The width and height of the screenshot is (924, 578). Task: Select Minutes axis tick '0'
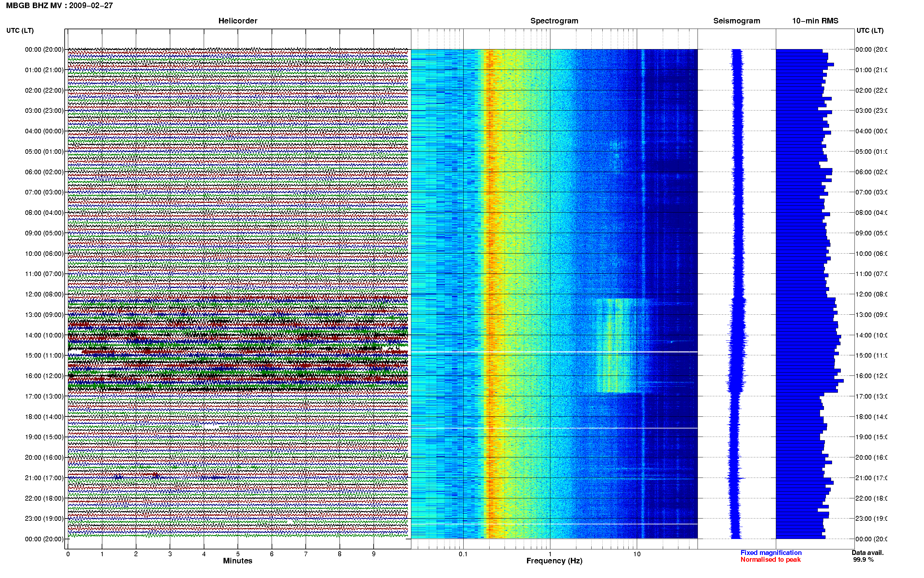(68, 554)
